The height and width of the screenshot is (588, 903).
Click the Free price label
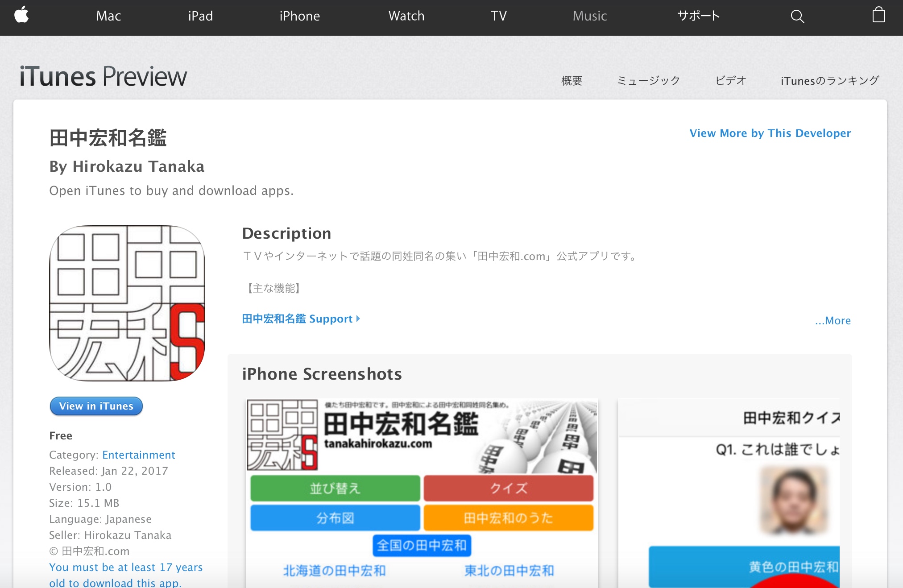61,436
